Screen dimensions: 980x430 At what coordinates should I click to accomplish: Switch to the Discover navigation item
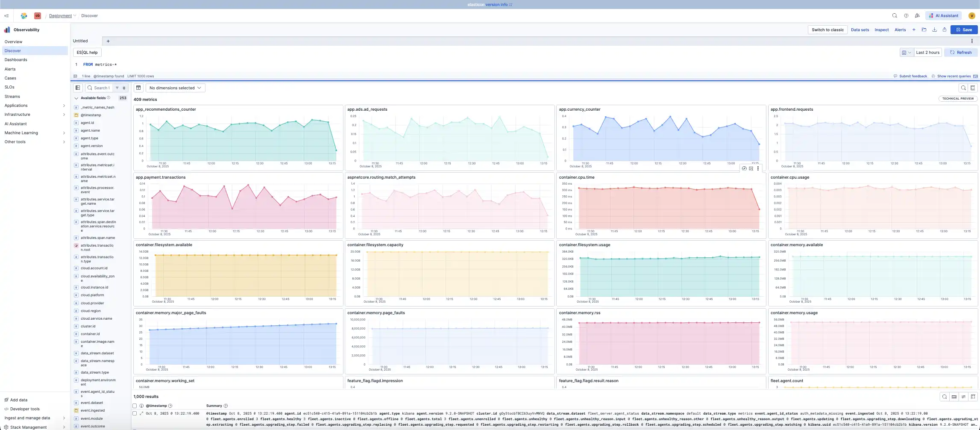click(x=13, y=50)
